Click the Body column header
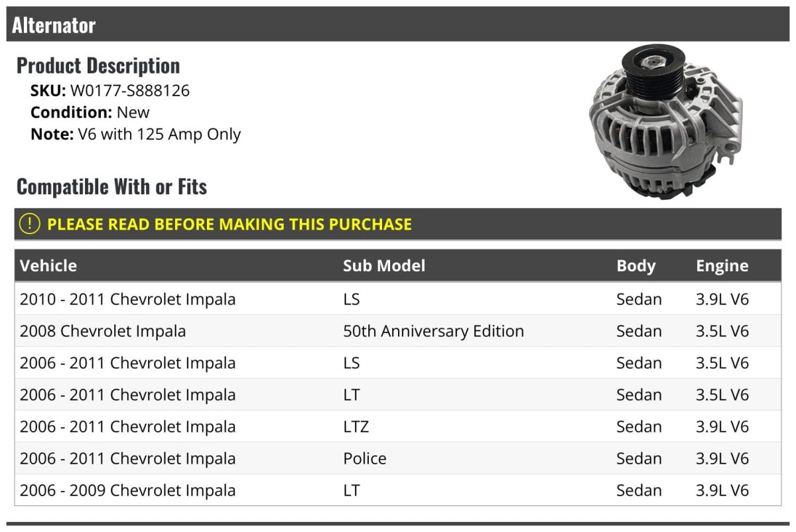Image resolution: width=796 pixels, height=532 pixels. (635, 266)
